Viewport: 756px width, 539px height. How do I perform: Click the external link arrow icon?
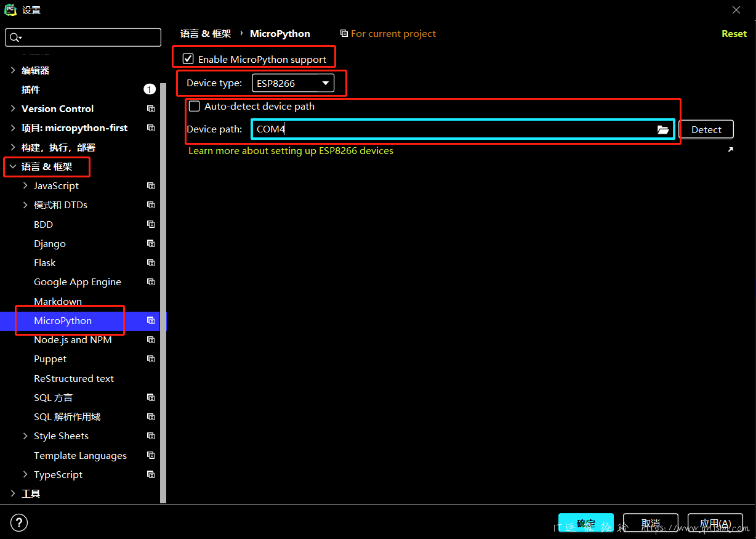pos(730,150)
